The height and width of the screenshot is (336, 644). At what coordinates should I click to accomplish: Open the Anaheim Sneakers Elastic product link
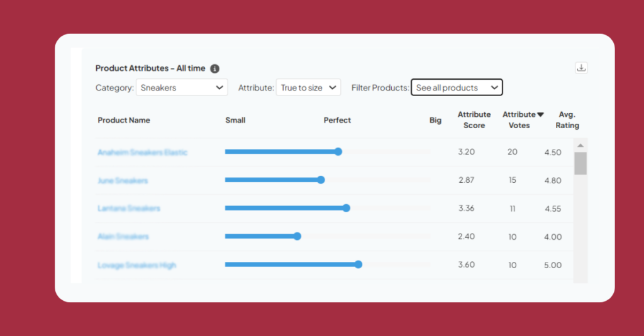[x=143, y=152]
